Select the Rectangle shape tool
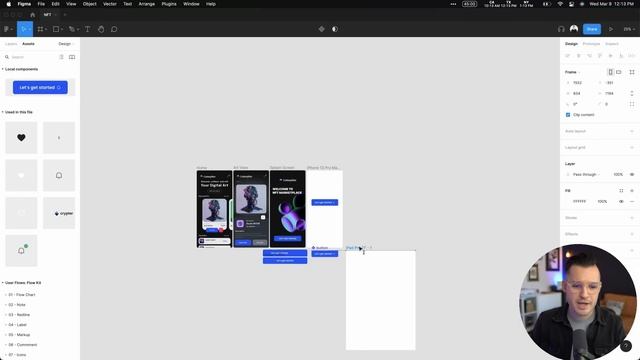 (x=56, y=29)
